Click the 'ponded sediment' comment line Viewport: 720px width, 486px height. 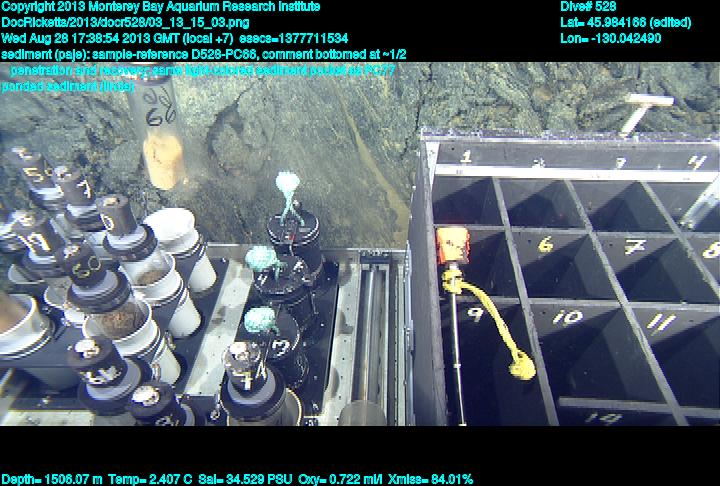68,86
